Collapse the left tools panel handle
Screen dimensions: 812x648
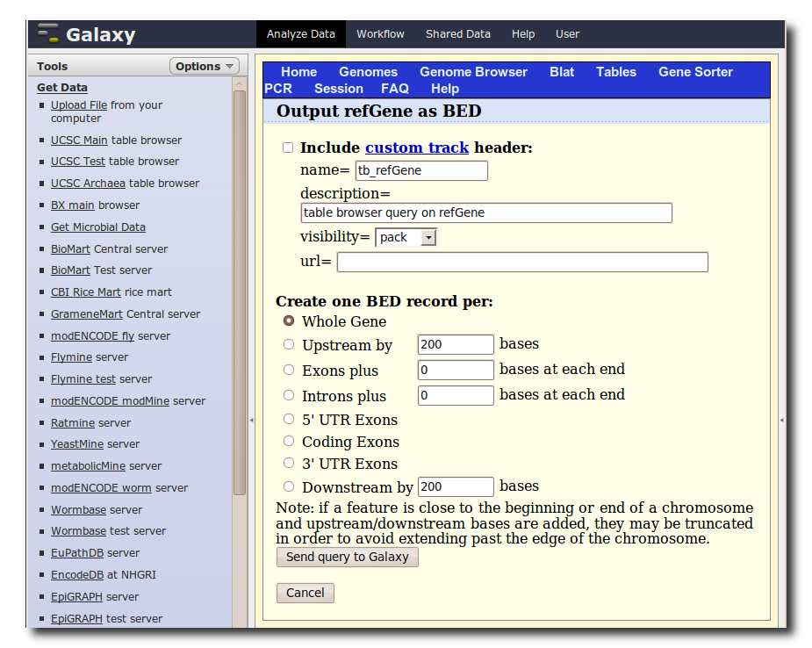coord(252,420)
